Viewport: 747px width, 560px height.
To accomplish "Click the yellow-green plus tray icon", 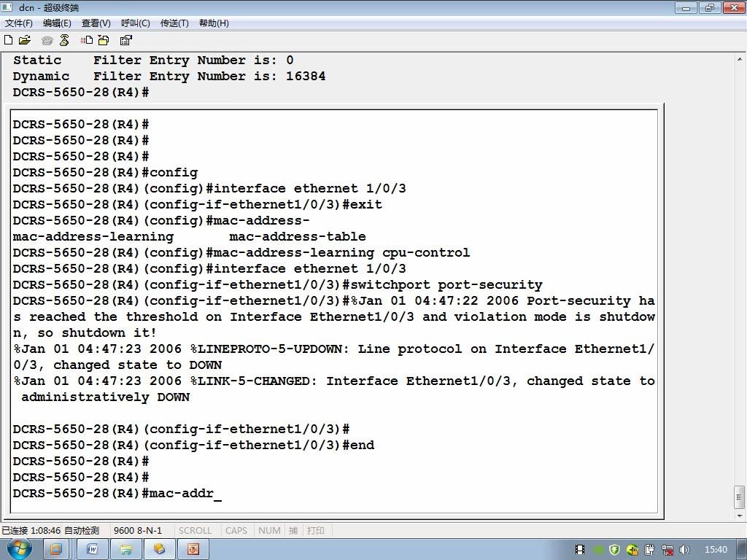I will coord(632,550).
